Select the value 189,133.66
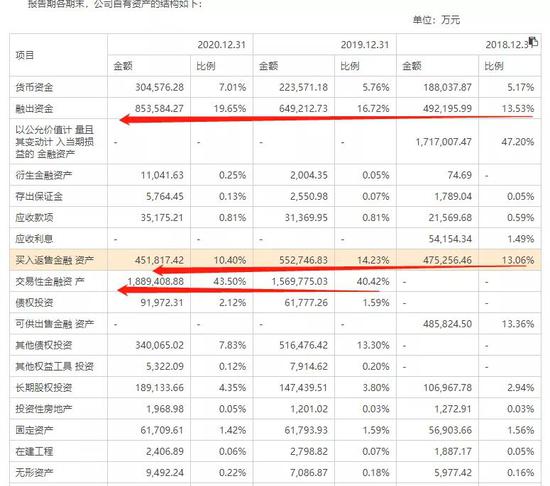Image resolution: width=550 pixels, height=486 pixels. click(160, 388)
